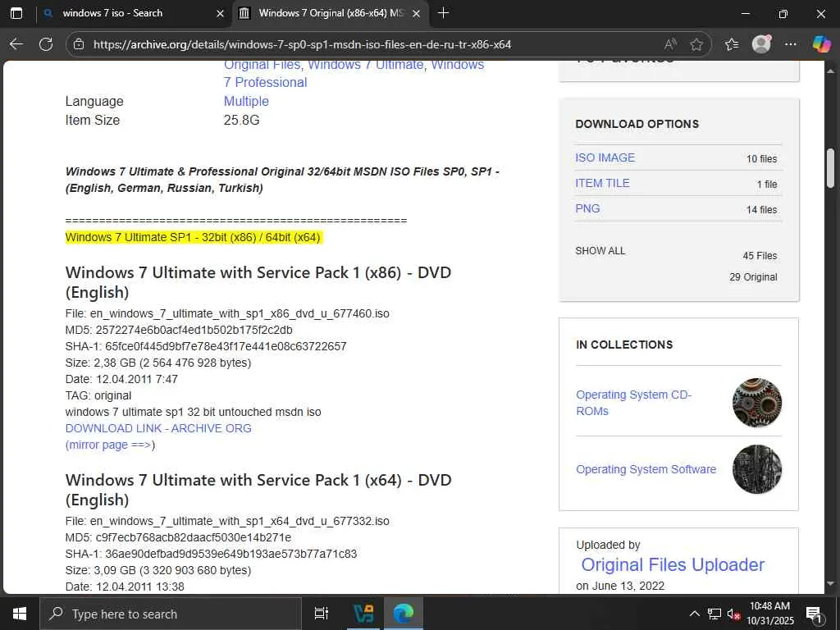
Task: Click the muted volume tray icon
Action: (733, 614)
